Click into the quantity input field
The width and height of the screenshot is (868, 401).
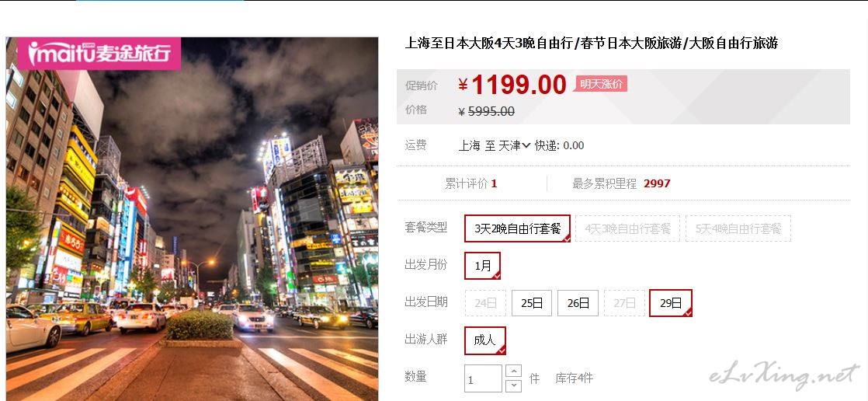coord(483,378)
